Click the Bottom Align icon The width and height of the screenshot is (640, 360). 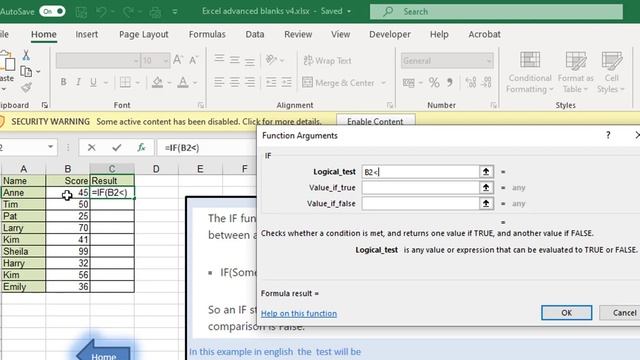tap(250, 62)
